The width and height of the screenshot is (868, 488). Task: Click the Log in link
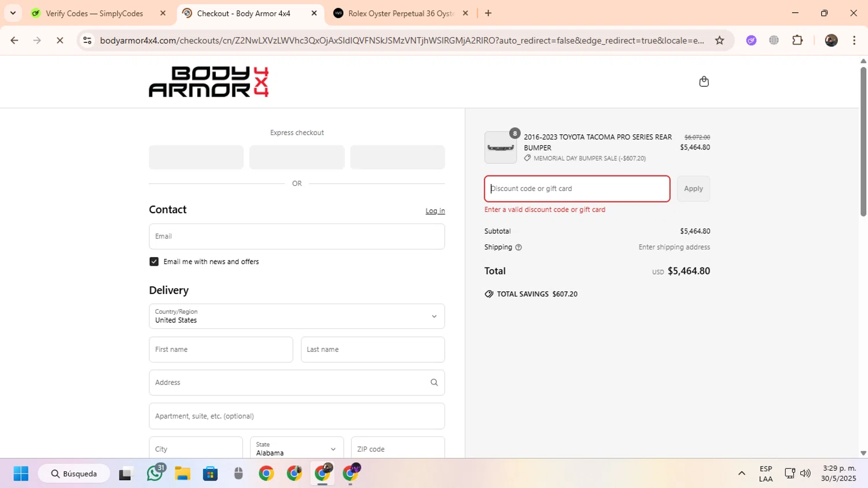(x=435, y=211)
